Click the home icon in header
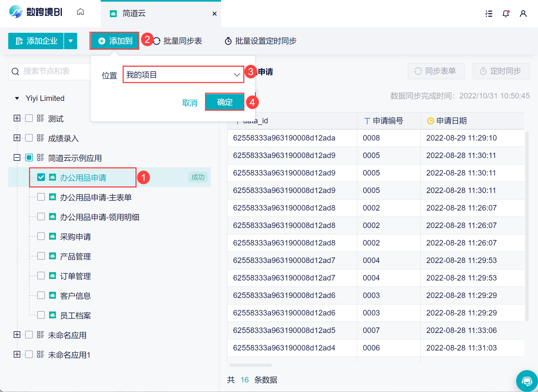This screenshot has width=538, height=392. coord(80,12)
